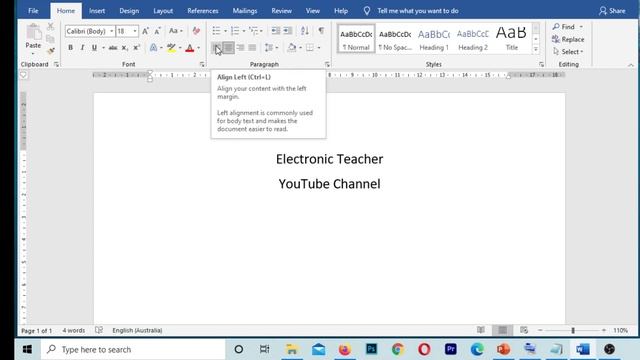The image size is (640, 360).
Task: Apply subscript formatting
Action: (x=125, y=48)
